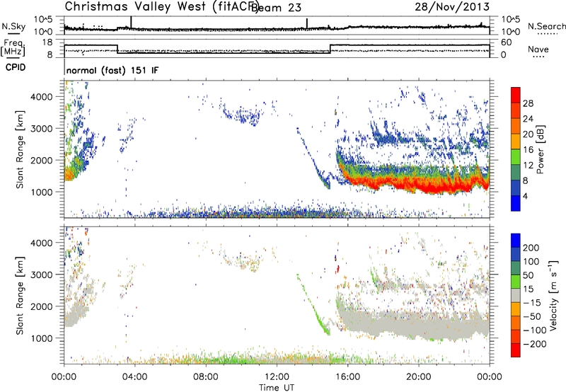566x392 pixels.
Task: Click the red top segment of the power colorbar
Action: click(x=516, y=95)
